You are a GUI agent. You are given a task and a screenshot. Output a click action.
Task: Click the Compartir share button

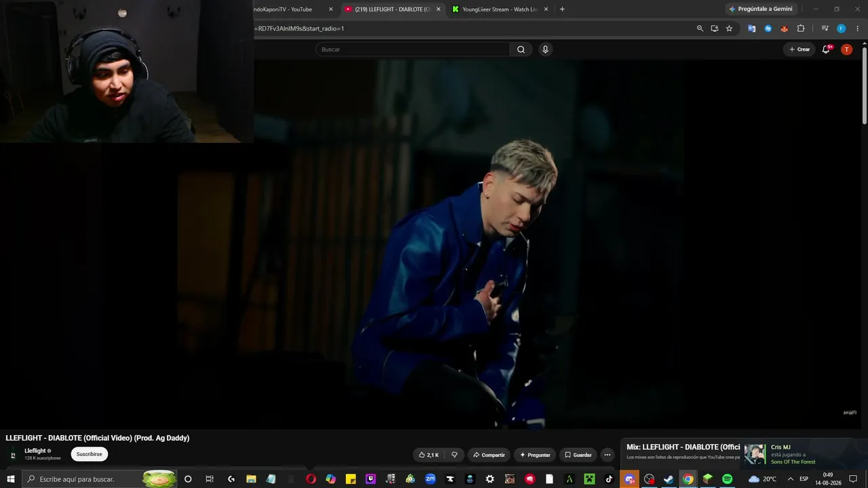click(489, 455)
